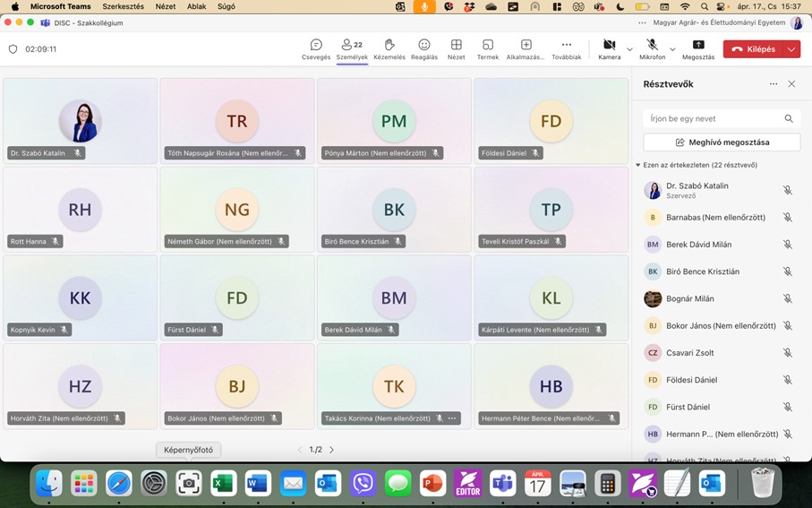Open the Termek breakout rooms

click(x=488, y=49)
